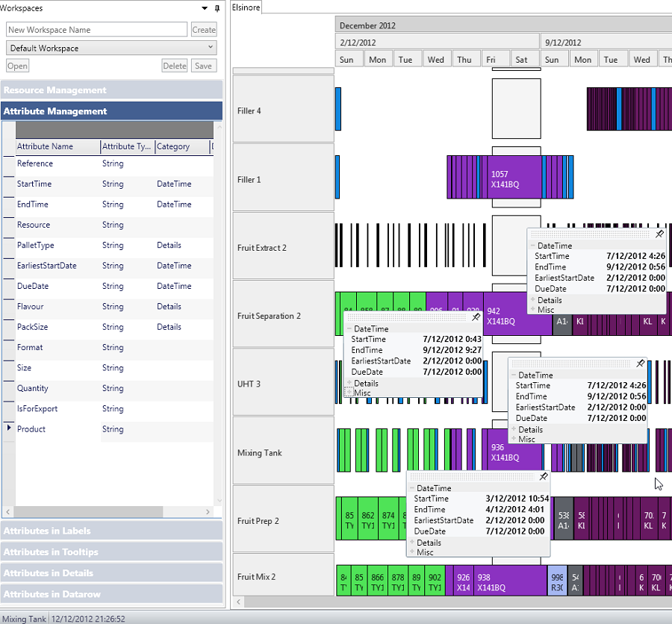The image size is (672, 624).
Task: Click pin icon on tooltip over Fruit Extract 2
Action: (659, 234)
